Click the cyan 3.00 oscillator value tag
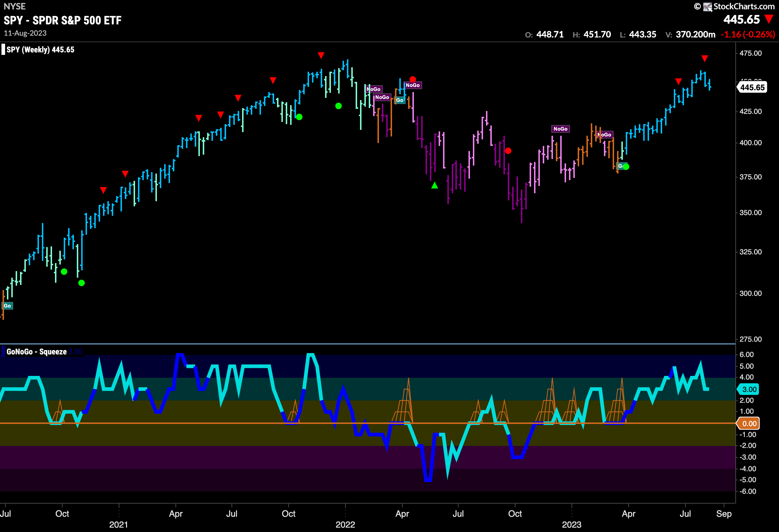The image size is (779, 532). point(748,389)
